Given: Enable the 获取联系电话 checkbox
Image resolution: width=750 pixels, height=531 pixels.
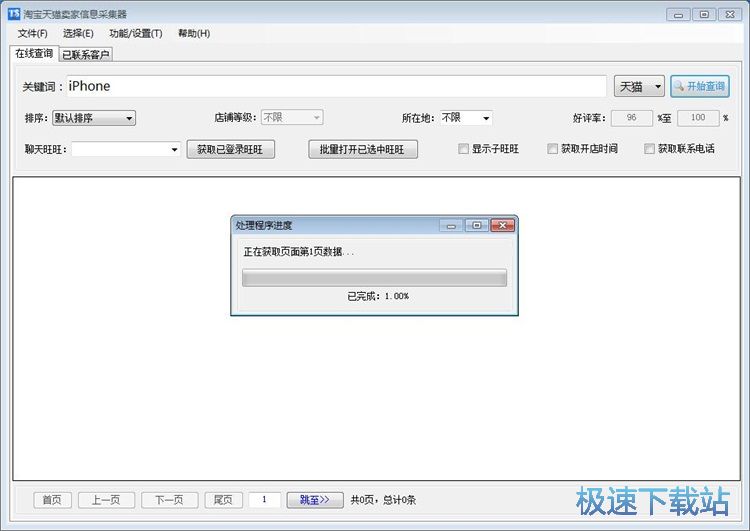Looking at the screenshot, I should click(x=649, y=149).
